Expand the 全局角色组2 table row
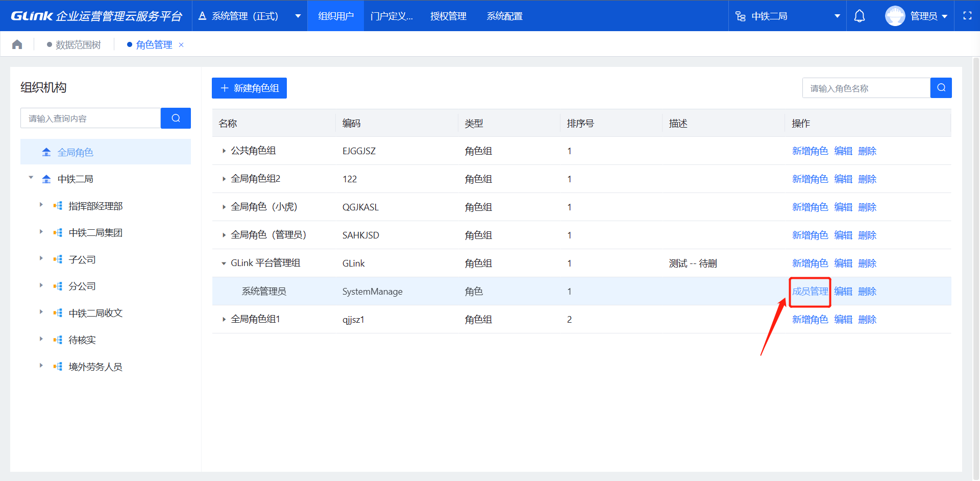 pyautogui.click(x=224, y=179)
